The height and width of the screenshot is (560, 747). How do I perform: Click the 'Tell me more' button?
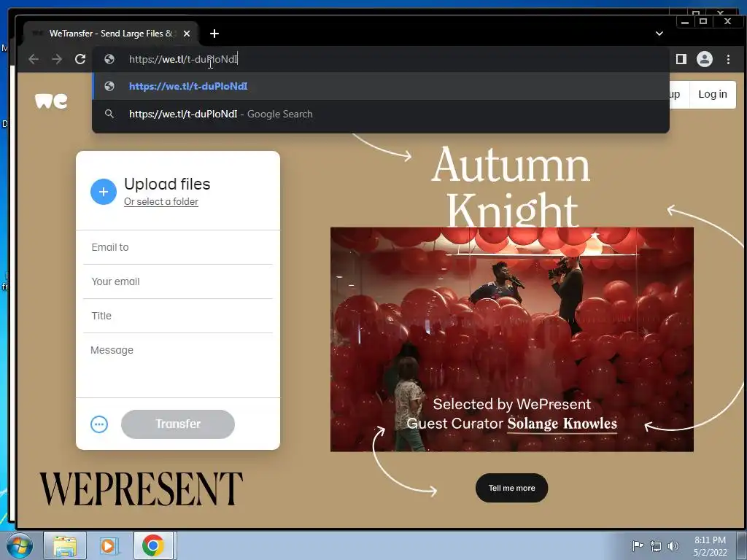pos(511,488)
